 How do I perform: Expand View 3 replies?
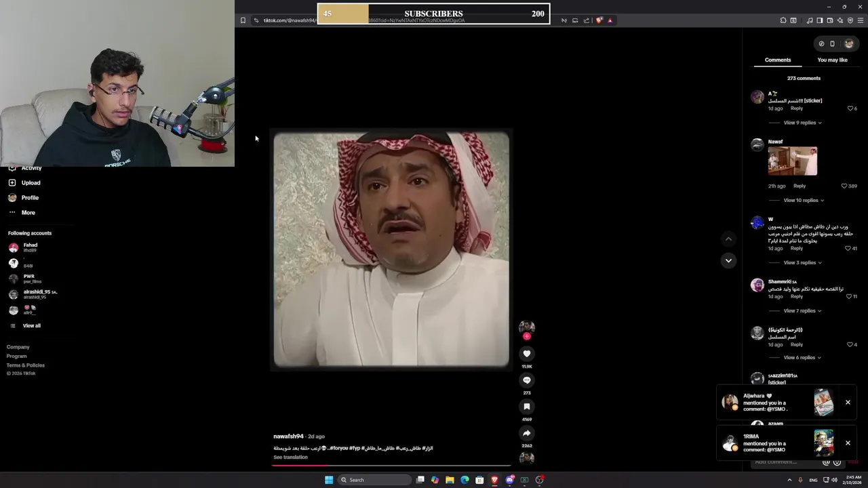pyautogui.click(x=802, y=262)
